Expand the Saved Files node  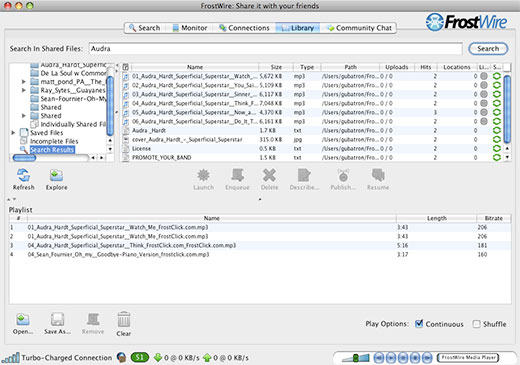[13, 133]
